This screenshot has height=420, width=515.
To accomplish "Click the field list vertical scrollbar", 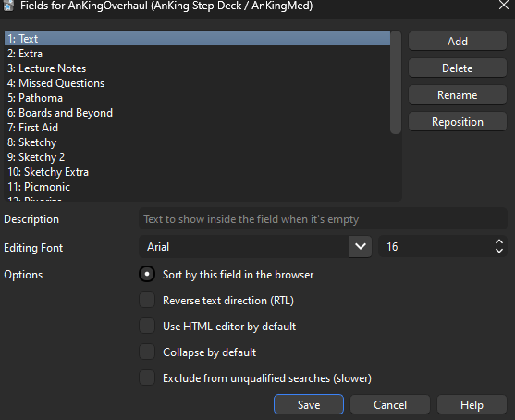I will [x=396, y=82].
